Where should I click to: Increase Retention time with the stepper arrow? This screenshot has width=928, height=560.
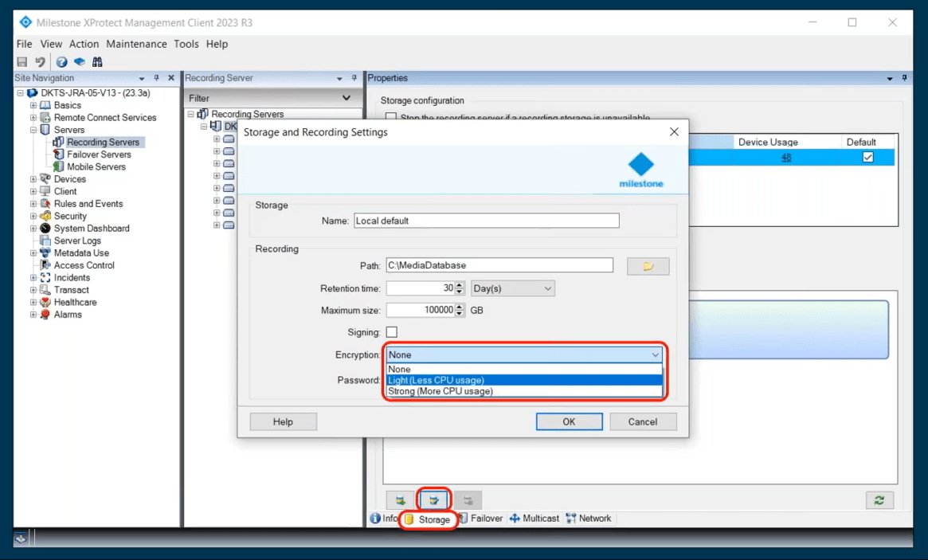tap(459, 284)
